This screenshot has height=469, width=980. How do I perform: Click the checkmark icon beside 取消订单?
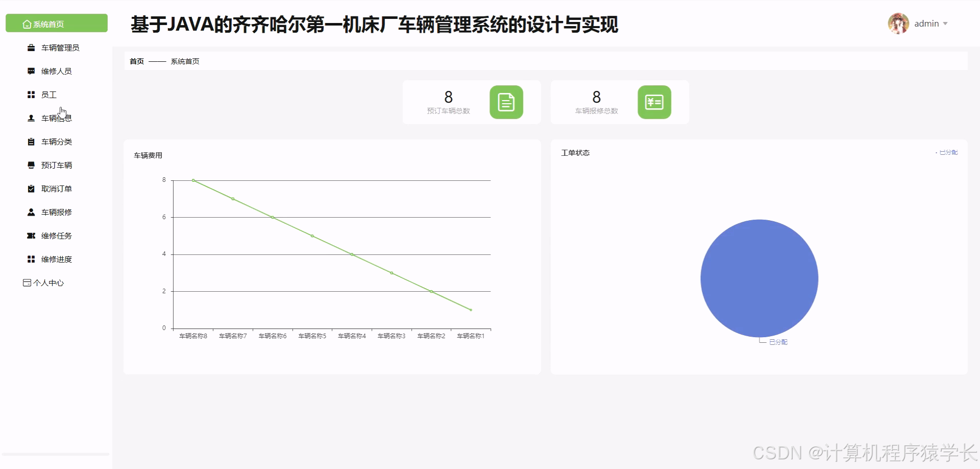31,189
